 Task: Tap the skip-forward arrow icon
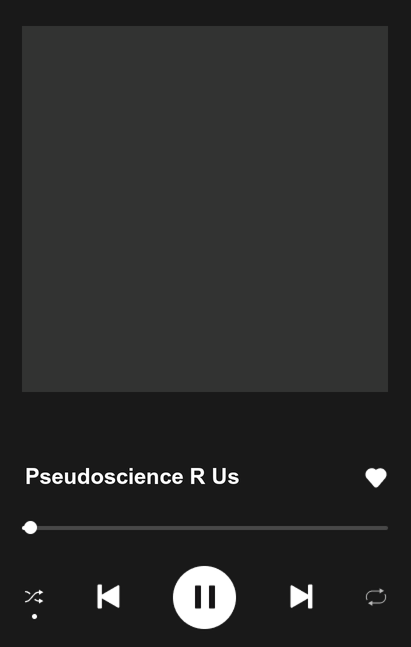tap(301, 596)
